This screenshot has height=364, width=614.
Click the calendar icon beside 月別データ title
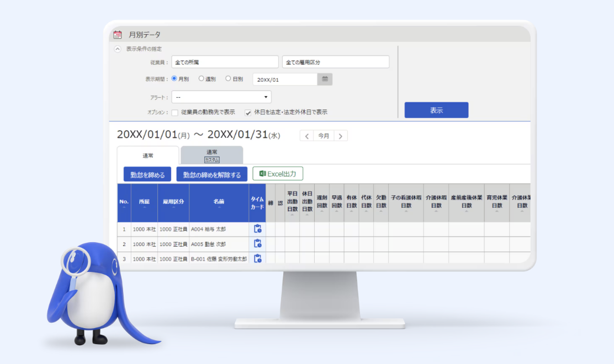118,34
